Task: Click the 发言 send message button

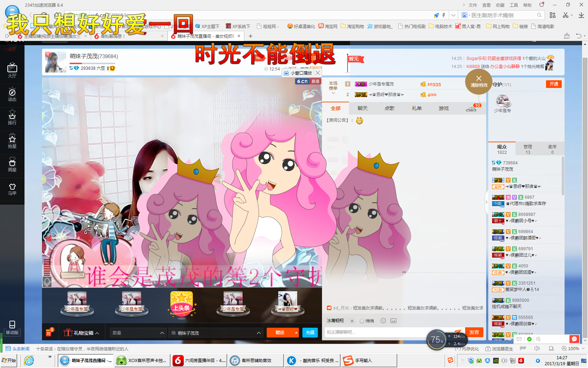Action: (x=474, y=332)
